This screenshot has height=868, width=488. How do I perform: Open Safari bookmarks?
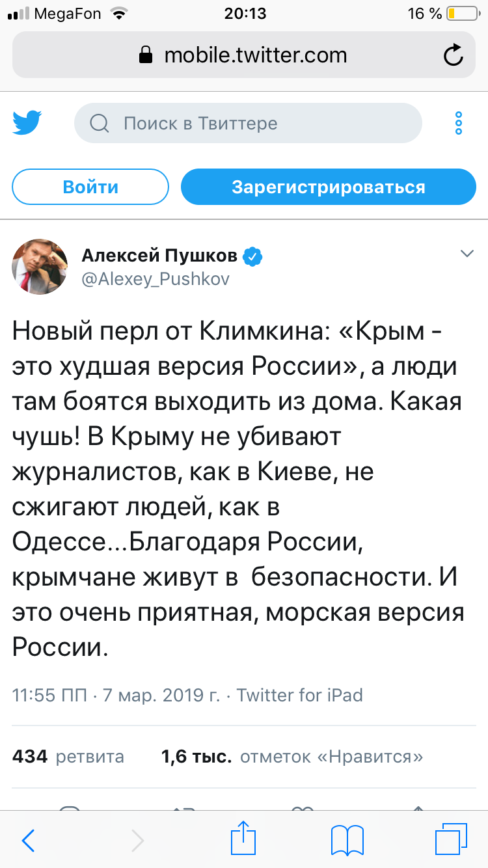pyautogui.click(x=347, y=841)
